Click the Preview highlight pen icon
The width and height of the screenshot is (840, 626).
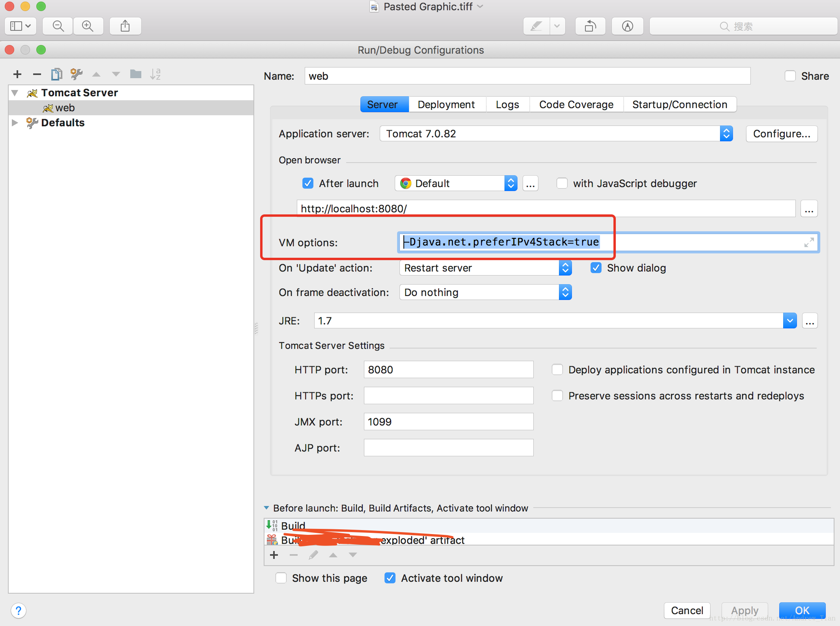pos(536,26)
